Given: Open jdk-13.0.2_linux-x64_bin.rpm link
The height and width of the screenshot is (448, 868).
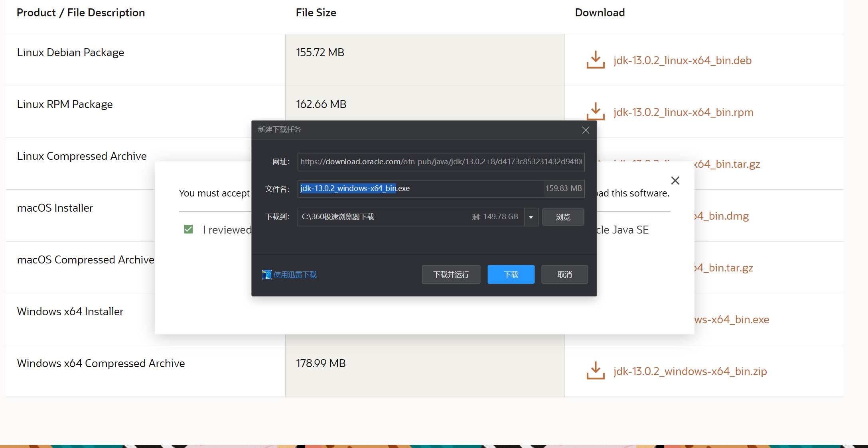Looking at the screenshot, I should coord(683,112).
